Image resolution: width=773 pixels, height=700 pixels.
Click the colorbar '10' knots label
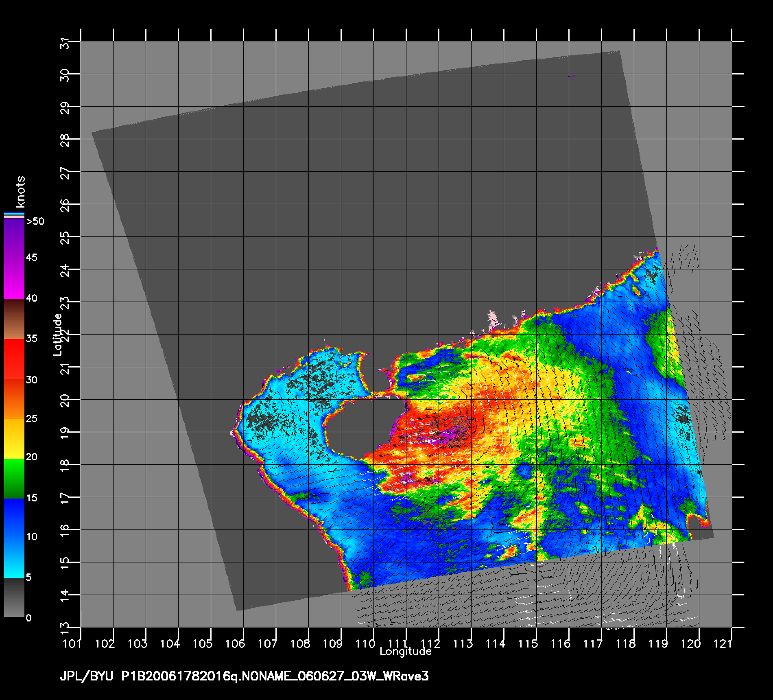coord(32,537)
